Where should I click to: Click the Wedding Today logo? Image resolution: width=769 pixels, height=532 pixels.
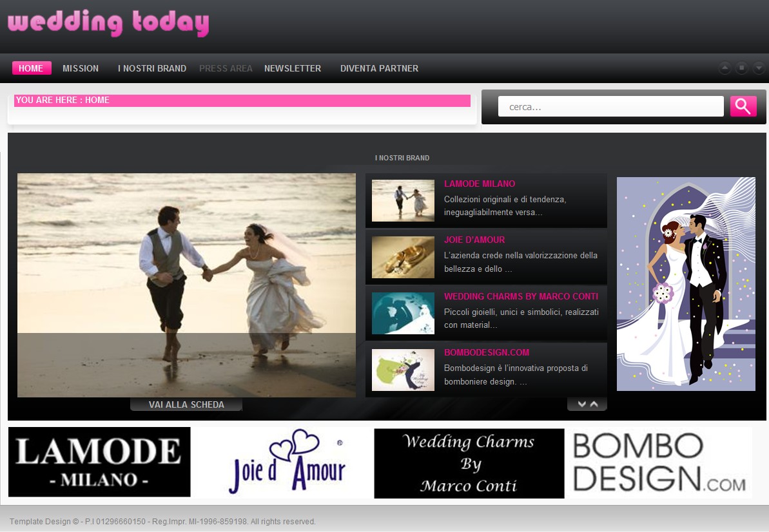[108, 23]
